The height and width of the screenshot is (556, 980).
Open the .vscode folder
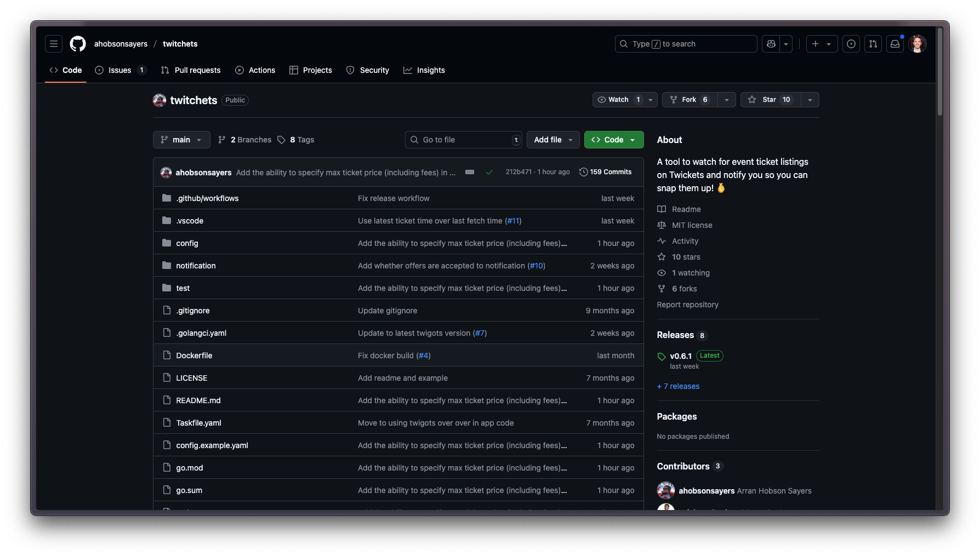(190, 221)
